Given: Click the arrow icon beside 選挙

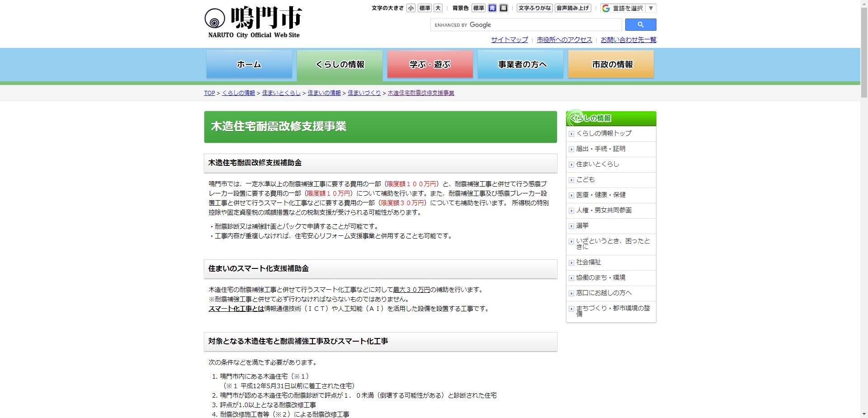Looking at the screenshot, I should pos(571,225).
